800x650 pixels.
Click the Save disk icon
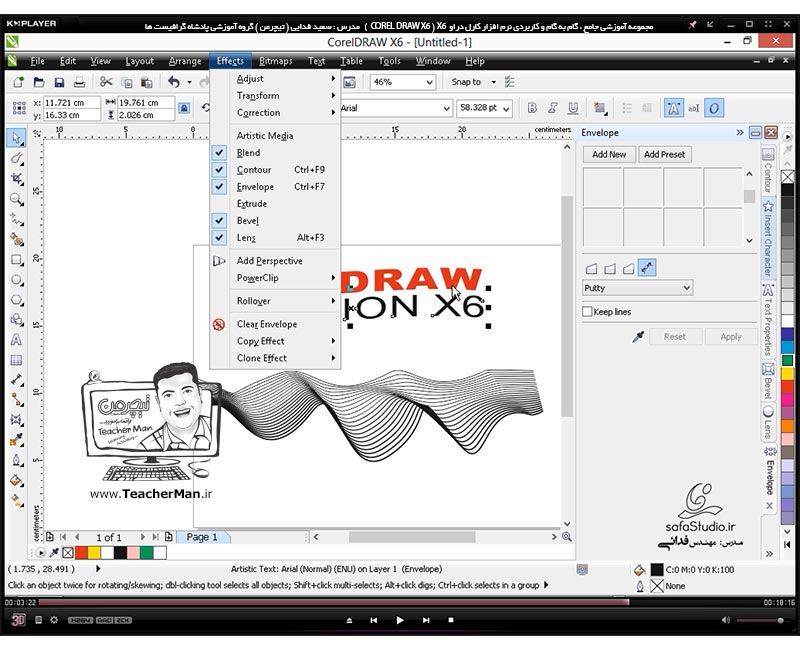(x=59, y=82)
